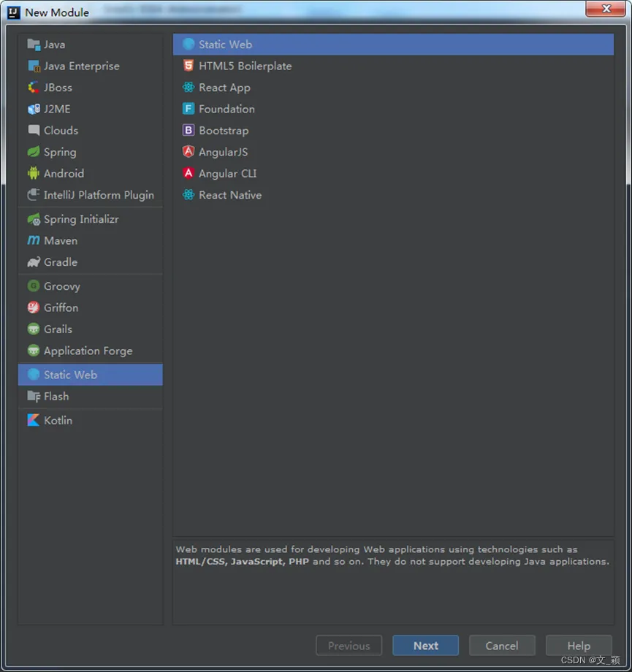Viewport: 632px width, 672px height.
Task: Choose Groovy module type
Action: tap(61, 286)
